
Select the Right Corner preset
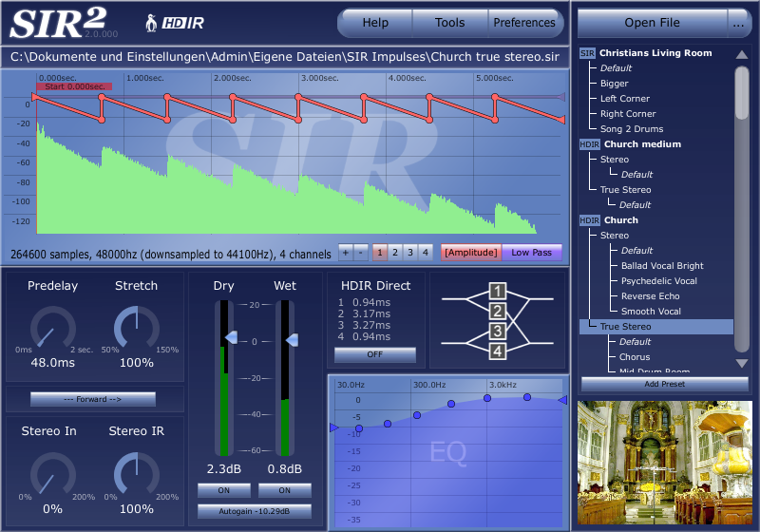(x=628, y=114)
